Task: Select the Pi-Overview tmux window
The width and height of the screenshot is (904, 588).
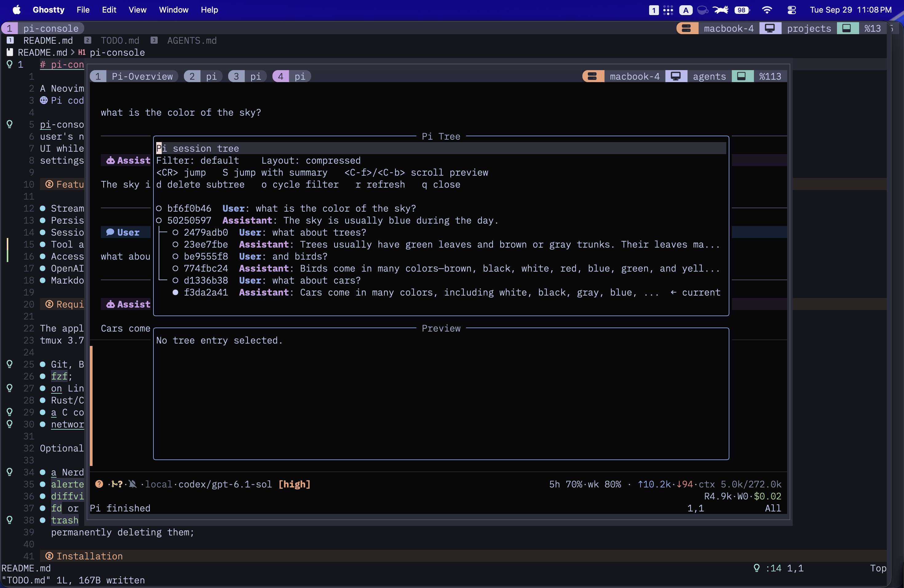Action: (134, 76)
